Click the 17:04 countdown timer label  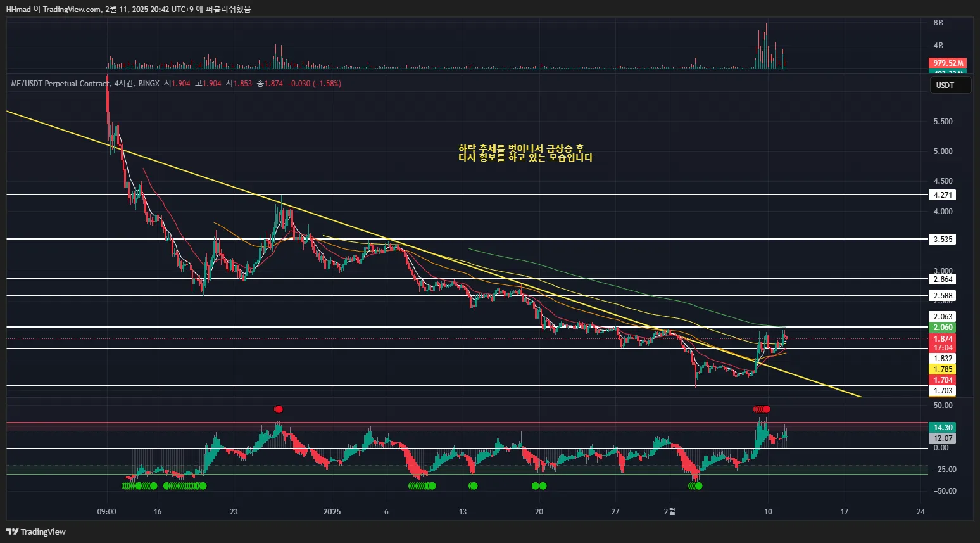pyautogui.click(x=942, y=348)
